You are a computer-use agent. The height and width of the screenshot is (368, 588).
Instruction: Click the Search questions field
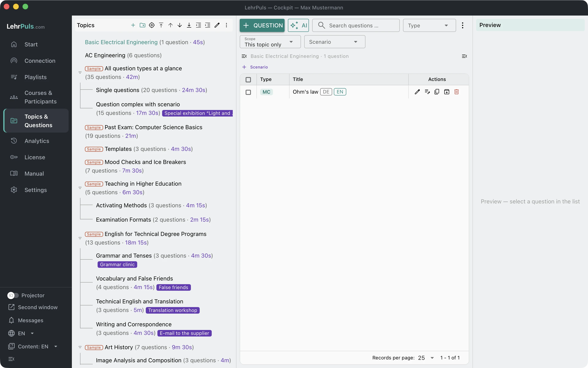point(356,25)
